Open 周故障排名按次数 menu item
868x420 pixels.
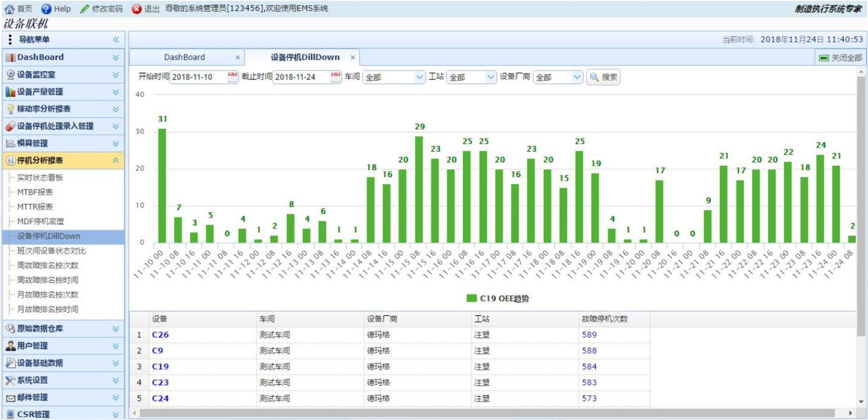pos(47,265)
